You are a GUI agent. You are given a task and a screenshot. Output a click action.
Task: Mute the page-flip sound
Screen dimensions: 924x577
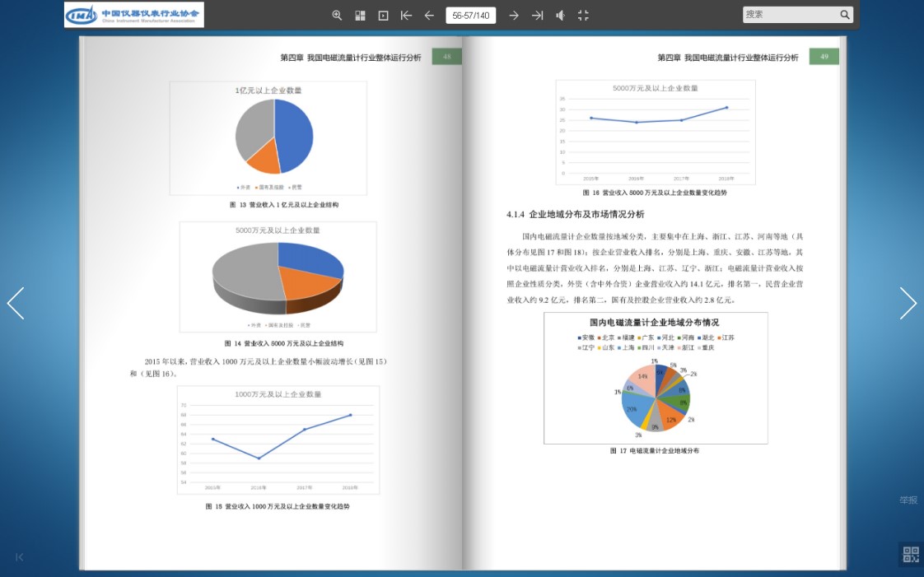tap(560, 16)
